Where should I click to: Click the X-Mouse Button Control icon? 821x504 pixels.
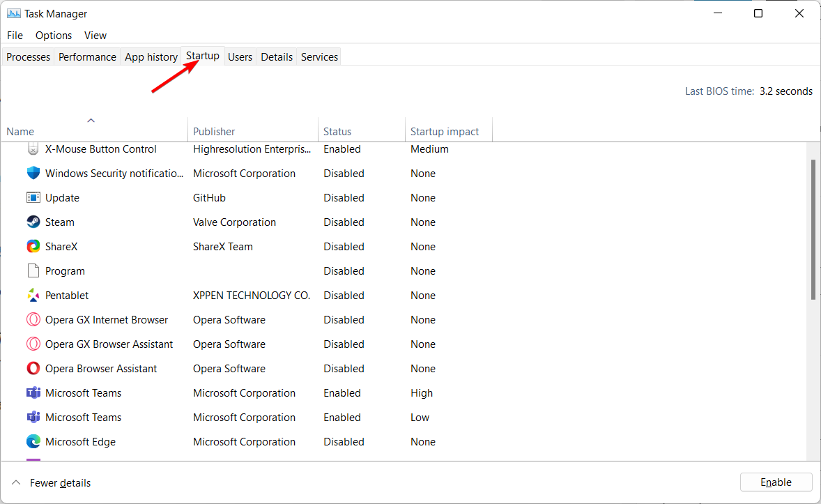(33, 148)
